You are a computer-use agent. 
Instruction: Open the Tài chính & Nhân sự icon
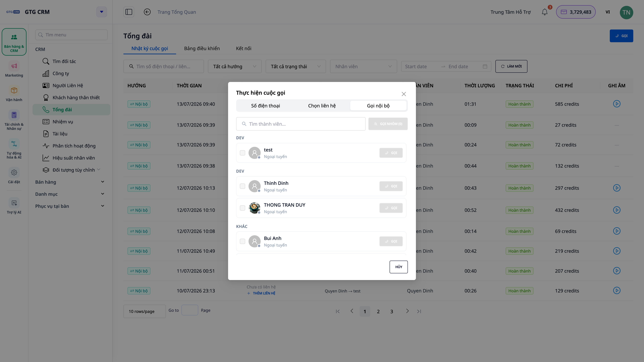pos(14,115)
